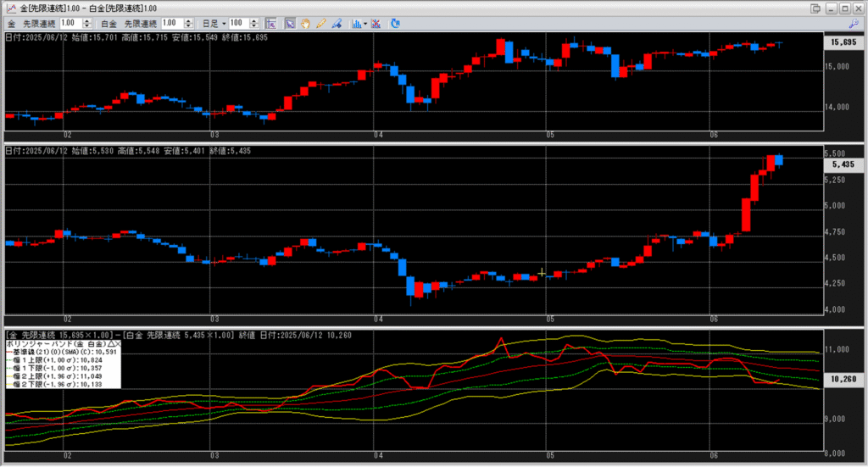This screenshot has width=868, height=467.
Task: Click the eraser tool icon
Action: [x=337, y=23]
